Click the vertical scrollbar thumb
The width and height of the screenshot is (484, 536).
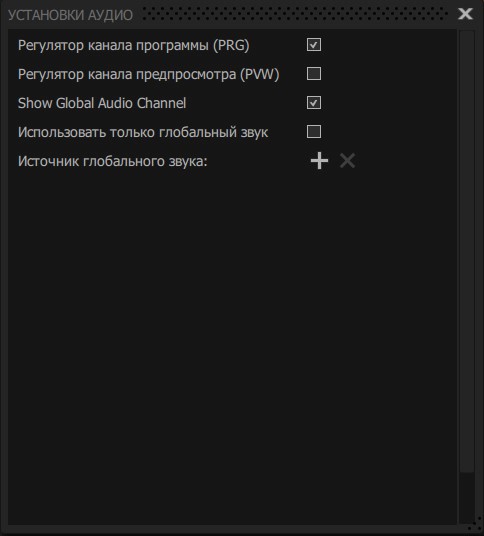(467, 252)
